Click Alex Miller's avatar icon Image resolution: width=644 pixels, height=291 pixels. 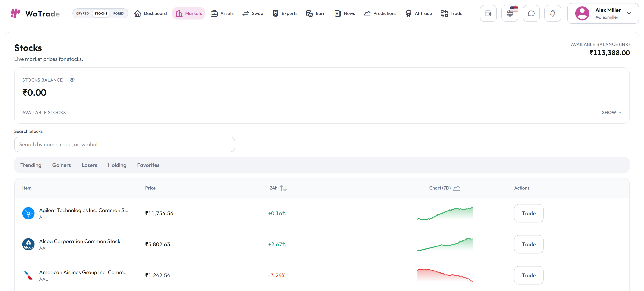pyautogui.click(x=582, y=13)
